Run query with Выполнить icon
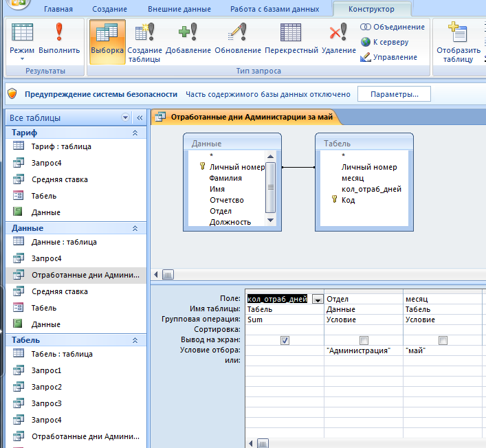The height and width of the screenshot is (448, 486). coord(59,32)
